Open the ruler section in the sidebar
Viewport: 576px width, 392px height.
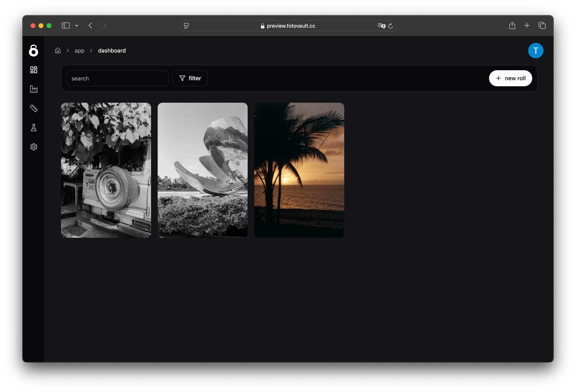coord(34,108)
